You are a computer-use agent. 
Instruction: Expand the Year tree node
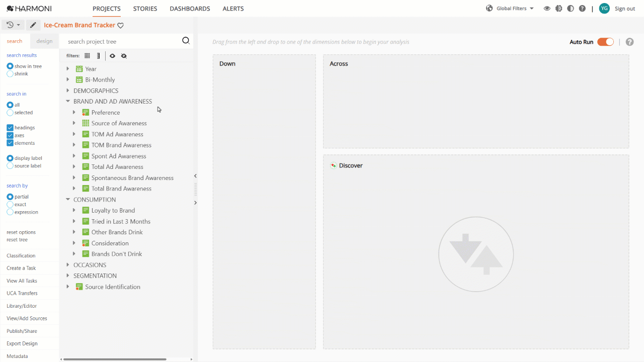68,69
